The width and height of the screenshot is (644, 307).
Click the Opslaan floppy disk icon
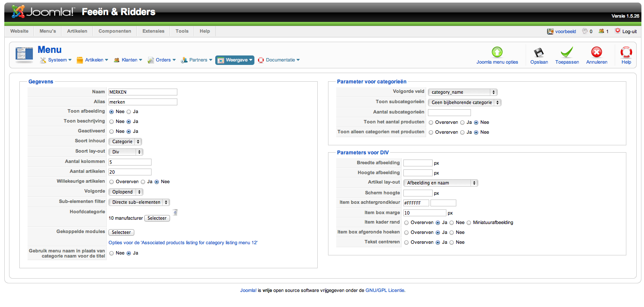(539, 52)
